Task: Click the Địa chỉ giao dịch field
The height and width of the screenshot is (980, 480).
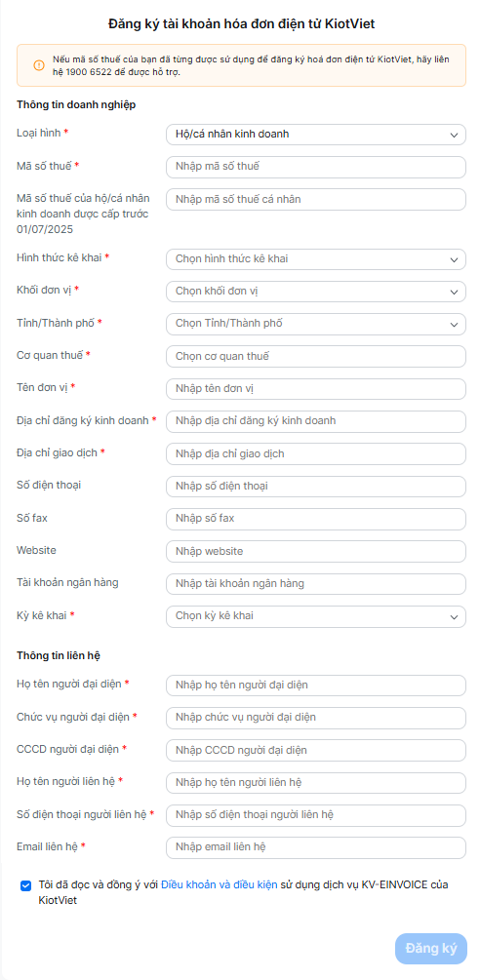Action: 316,453
